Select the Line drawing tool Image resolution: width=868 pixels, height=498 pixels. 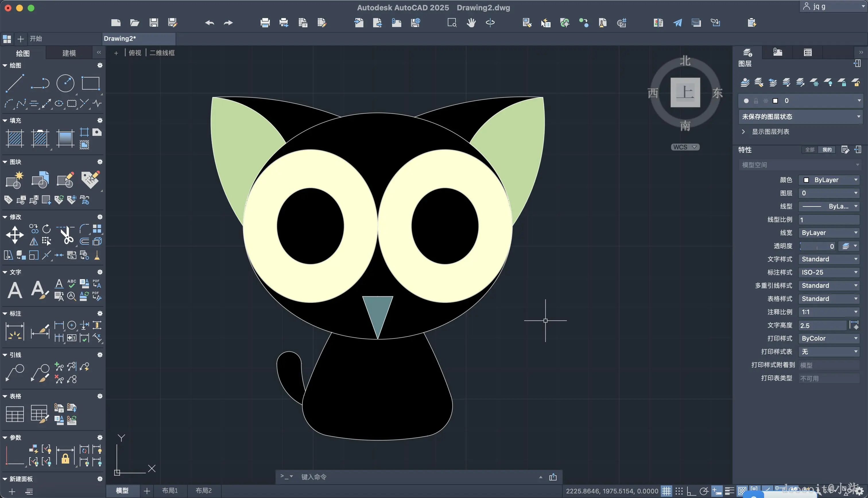coord(15,83)
